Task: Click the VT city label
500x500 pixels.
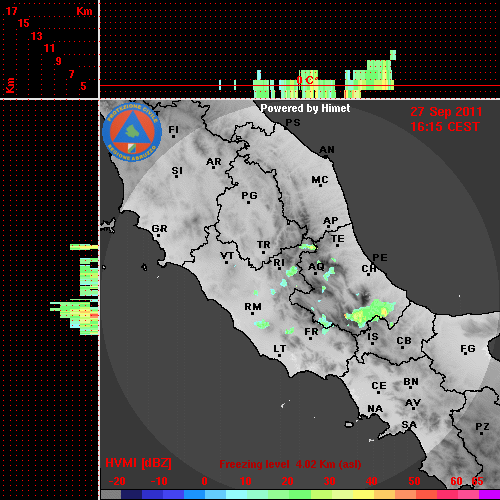Action: click(227, 256)
